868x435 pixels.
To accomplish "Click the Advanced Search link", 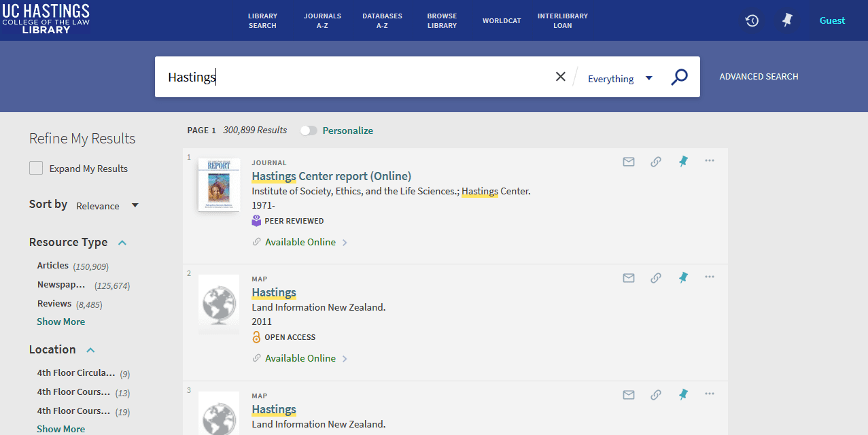I will [x=759, y=77].
